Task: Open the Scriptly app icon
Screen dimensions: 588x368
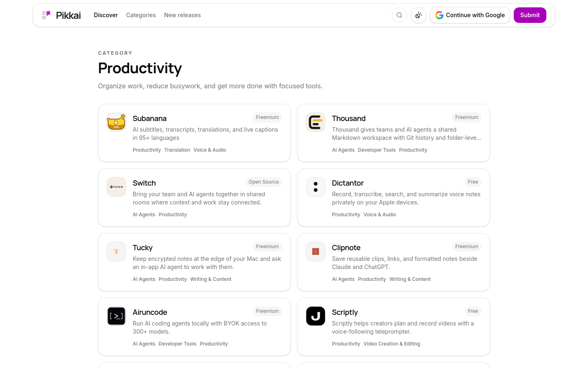Action: tap(316, 316)
